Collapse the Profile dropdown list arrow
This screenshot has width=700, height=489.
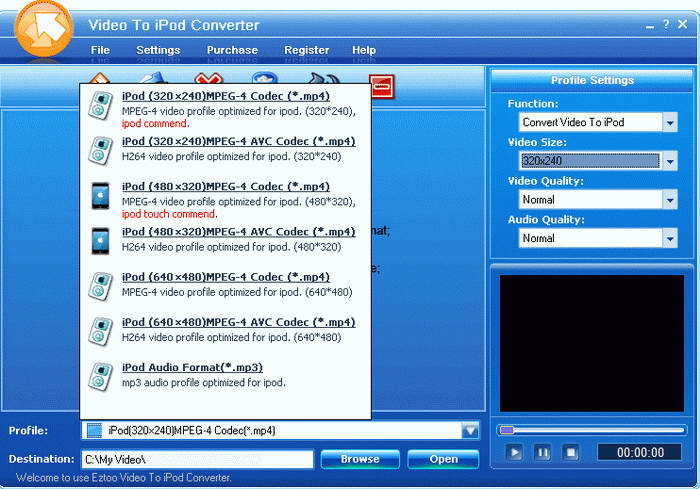pyautogui.click(x=470, y=431)
